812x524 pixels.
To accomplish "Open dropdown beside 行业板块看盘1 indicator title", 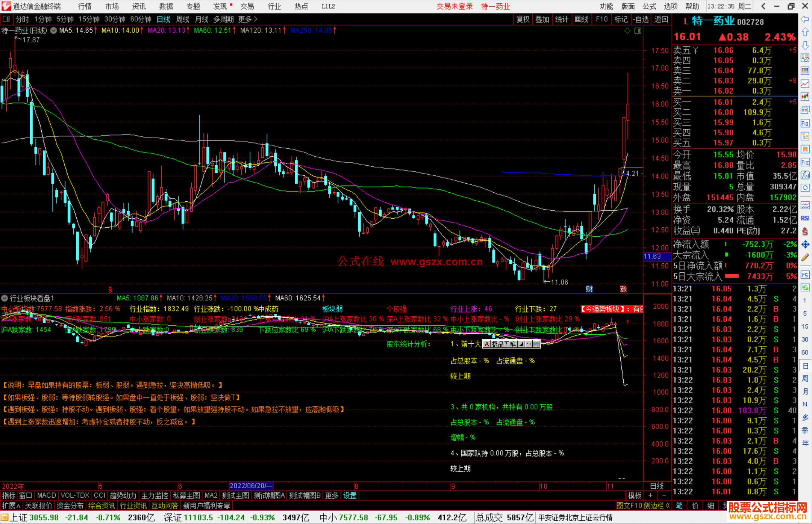I will click(5, 298).
